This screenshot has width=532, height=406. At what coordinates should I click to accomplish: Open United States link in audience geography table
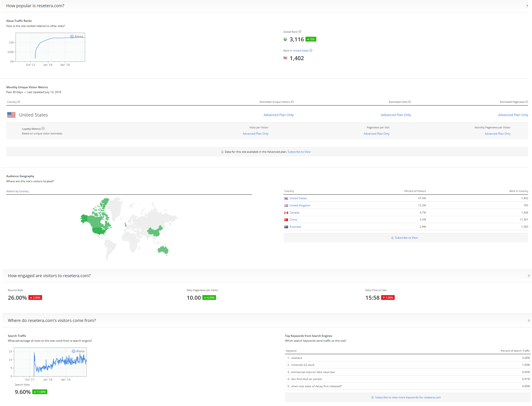coord(298,198)
